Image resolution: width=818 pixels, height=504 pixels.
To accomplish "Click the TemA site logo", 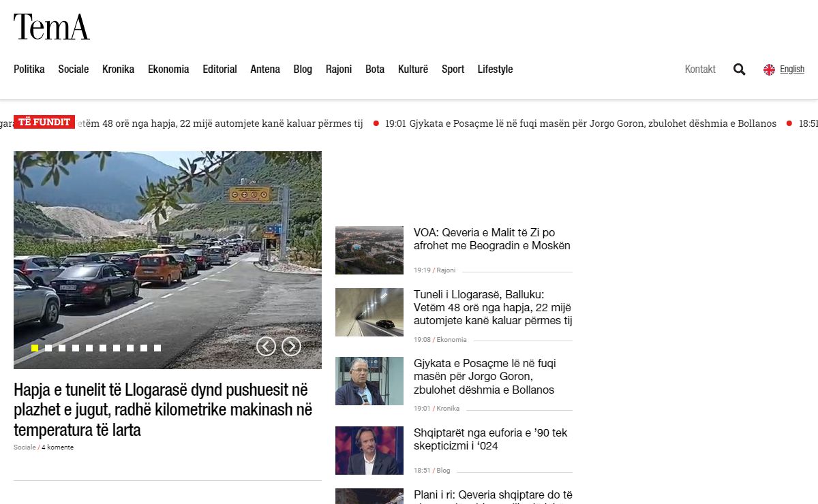I will [x=52, y=27].
